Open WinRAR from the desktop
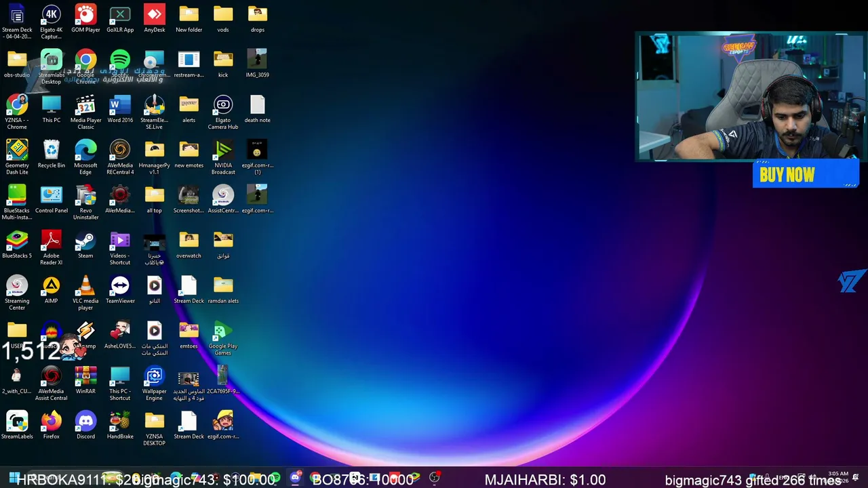 (x=85, y=380)
